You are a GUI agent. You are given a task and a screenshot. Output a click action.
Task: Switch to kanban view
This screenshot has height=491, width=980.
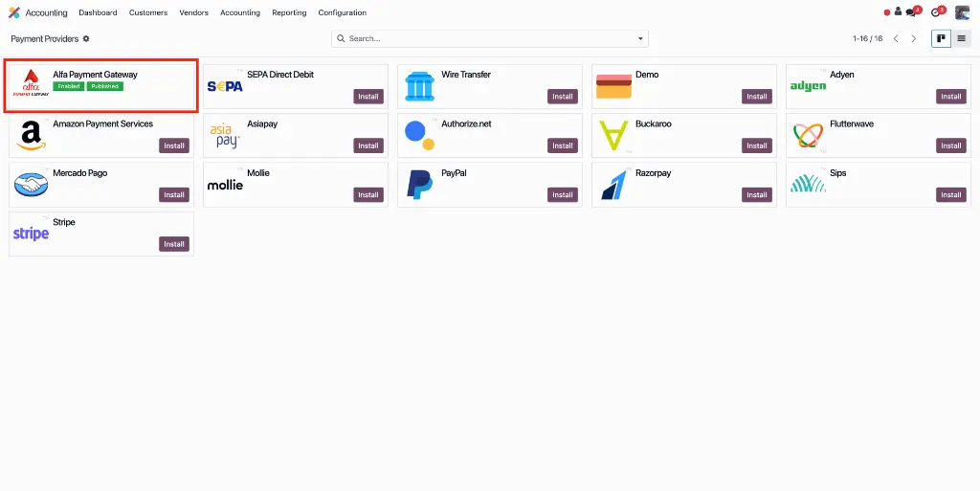pyautogui.click(x=942, y=39)
